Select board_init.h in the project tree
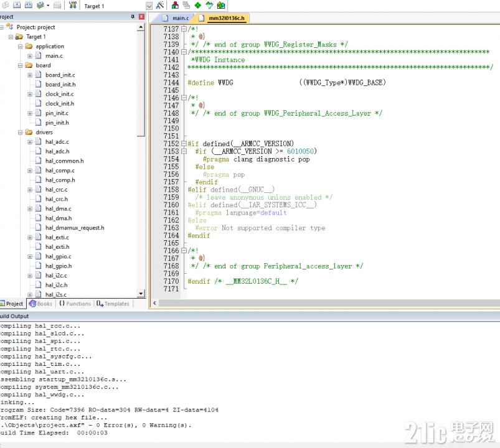This screenshot has width=500, height=448. [x=60, y=85]
